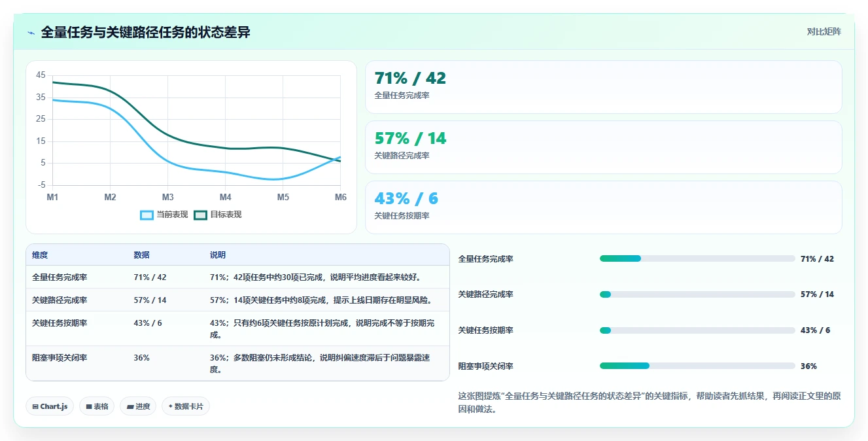Image resolution: width=868 pixels, height=441 pixels.
Task: Click the M6 axis label on chart
Action: 341,197
